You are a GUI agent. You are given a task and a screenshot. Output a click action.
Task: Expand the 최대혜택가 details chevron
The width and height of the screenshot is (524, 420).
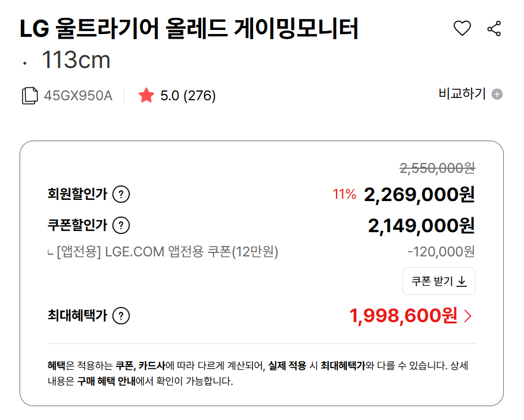468,316
